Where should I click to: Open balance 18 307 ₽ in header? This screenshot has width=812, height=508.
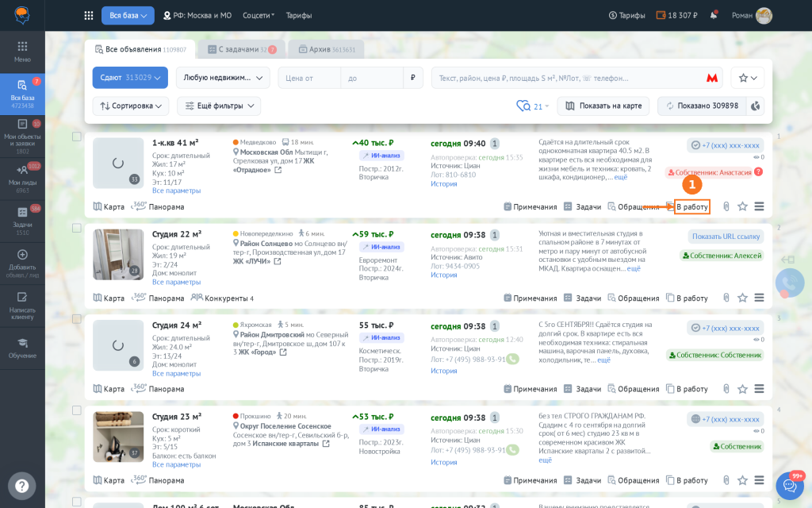pos(677,16)
